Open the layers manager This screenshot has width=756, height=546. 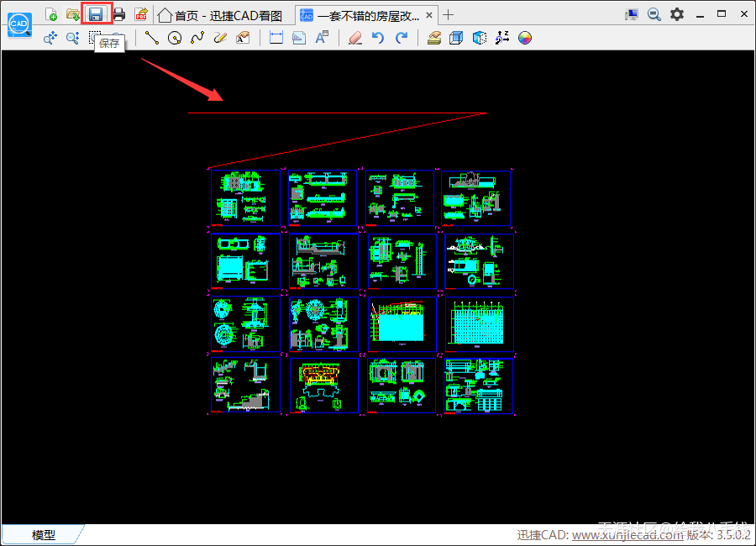click(434, 38)
